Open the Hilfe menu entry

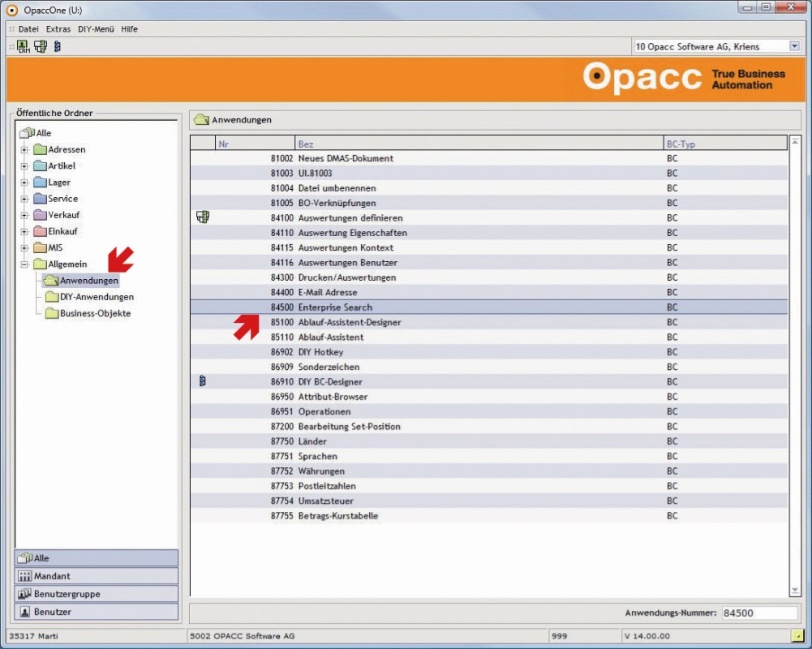pos(130,28)
